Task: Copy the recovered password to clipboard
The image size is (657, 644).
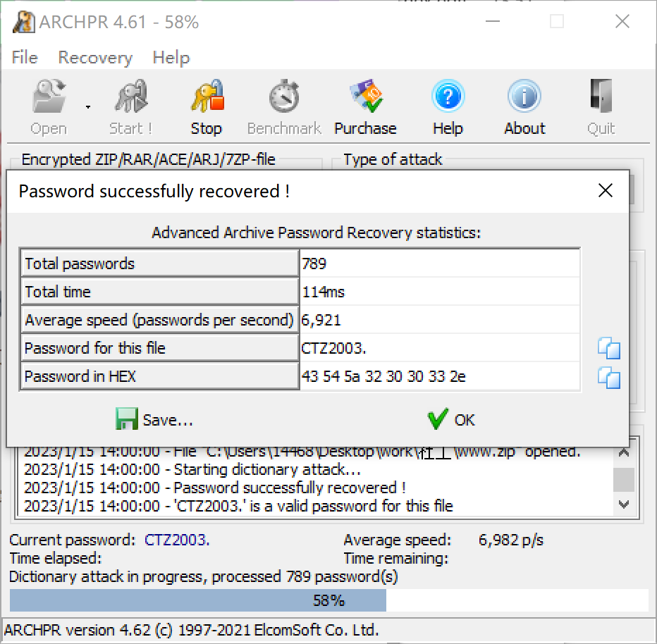Action: click(x=609, y=348)
